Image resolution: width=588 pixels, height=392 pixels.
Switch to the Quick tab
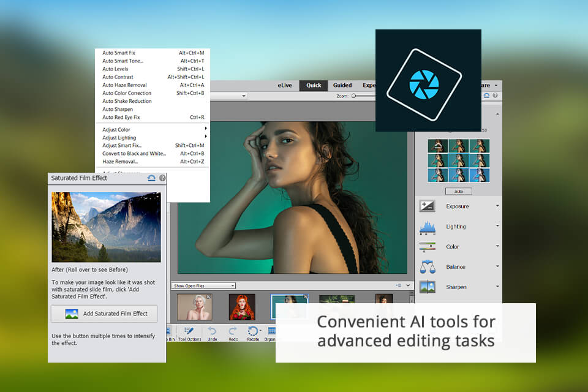pyautogui.click(x=314, y=86)
